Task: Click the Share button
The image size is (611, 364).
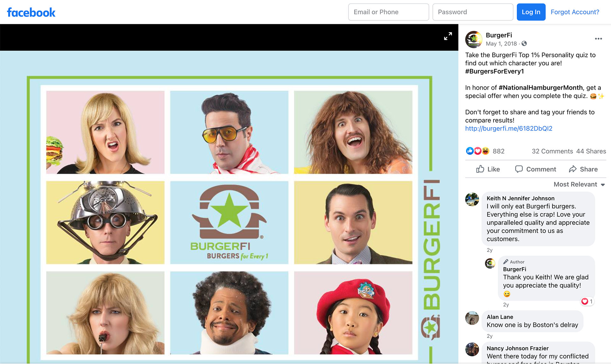Action: pos(583,169)
